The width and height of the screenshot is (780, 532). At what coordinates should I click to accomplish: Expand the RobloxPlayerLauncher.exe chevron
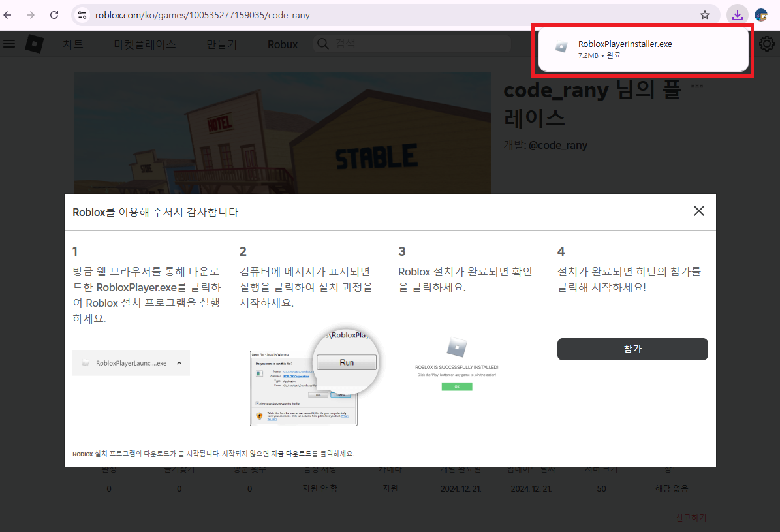(x=179, y=364)
